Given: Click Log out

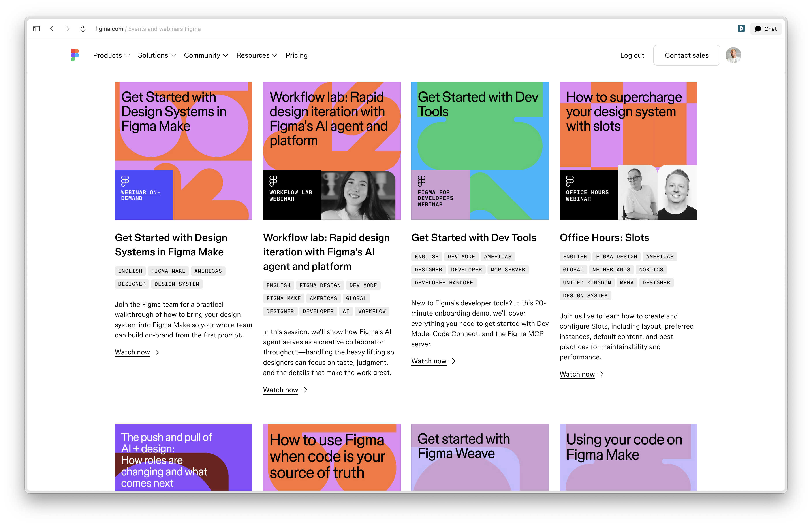Looking at the screenshot, I should tap(632, 55).
